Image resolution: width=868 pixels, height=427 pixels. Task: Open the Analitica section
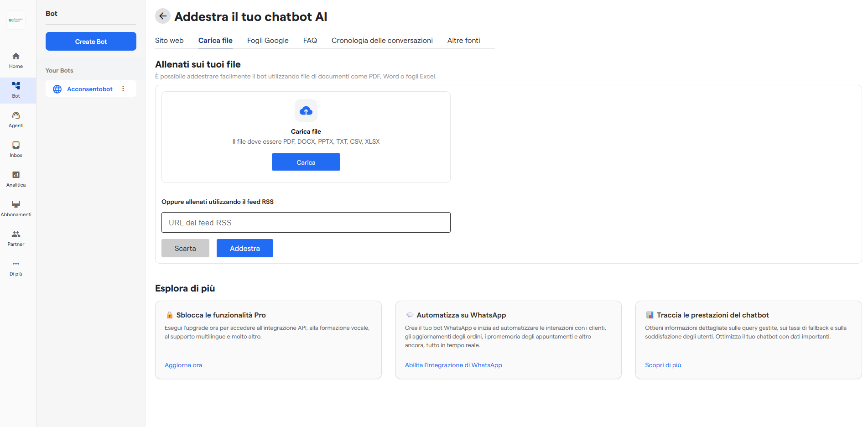16,178
